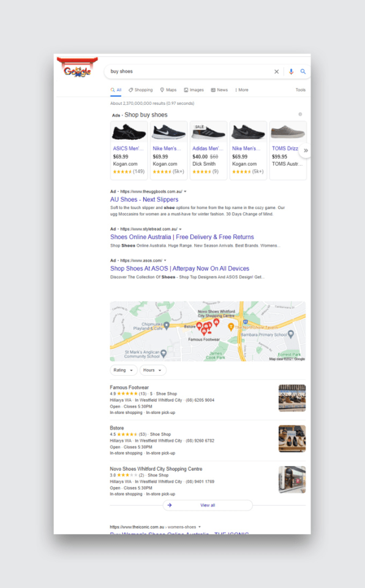Click in the buy shoes search field

[189, 71]
